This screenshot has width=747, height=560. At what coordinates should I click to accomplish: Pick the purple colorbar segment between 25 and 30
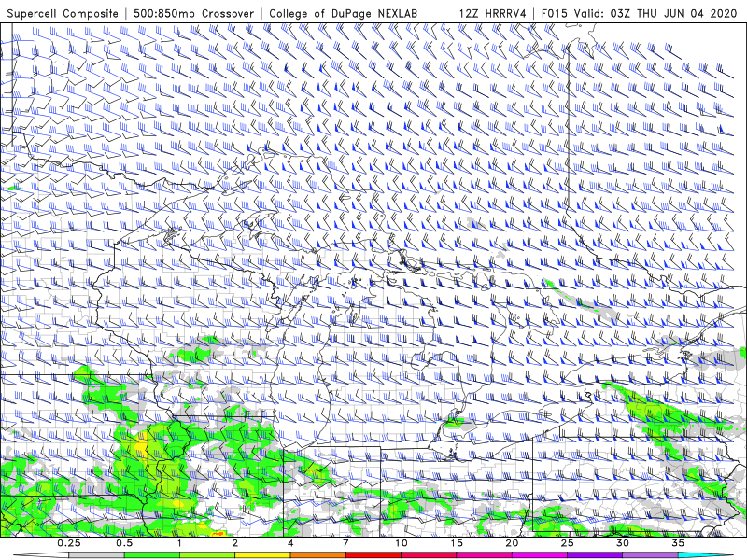pos(595,555)
